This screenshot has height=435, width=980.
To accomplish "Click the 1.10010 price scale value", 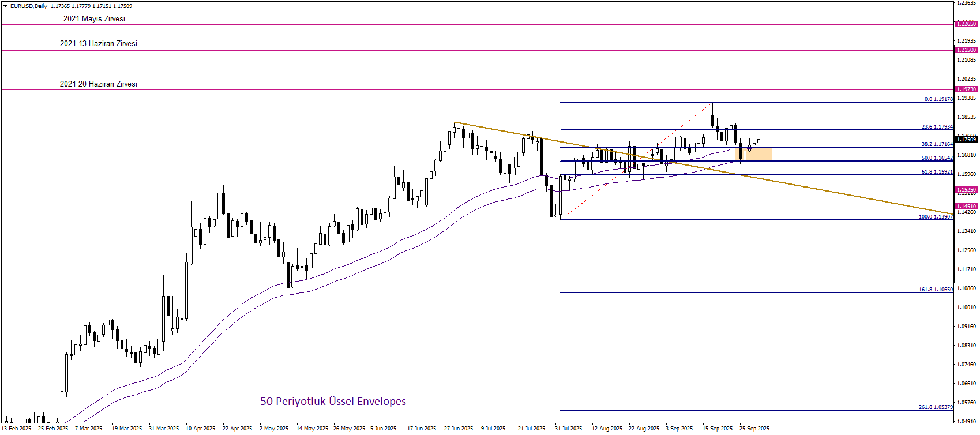I will tap(966, 307).
